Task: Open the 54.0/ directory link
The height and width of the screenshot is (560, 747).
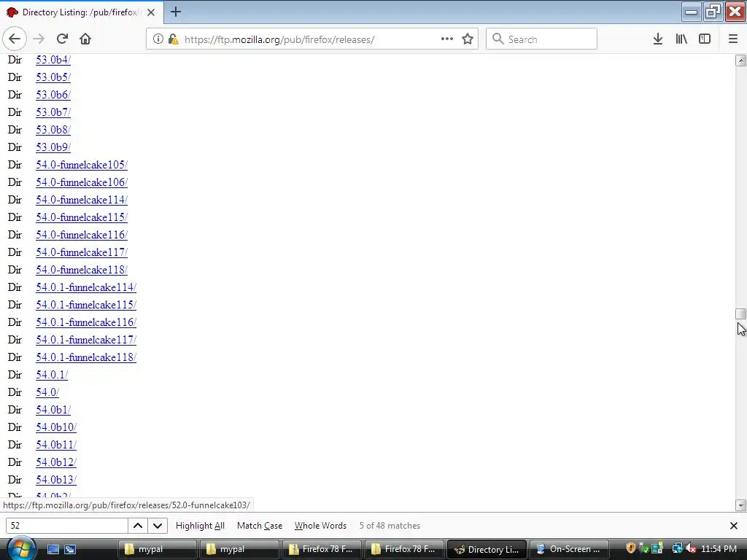Action: 47,393
